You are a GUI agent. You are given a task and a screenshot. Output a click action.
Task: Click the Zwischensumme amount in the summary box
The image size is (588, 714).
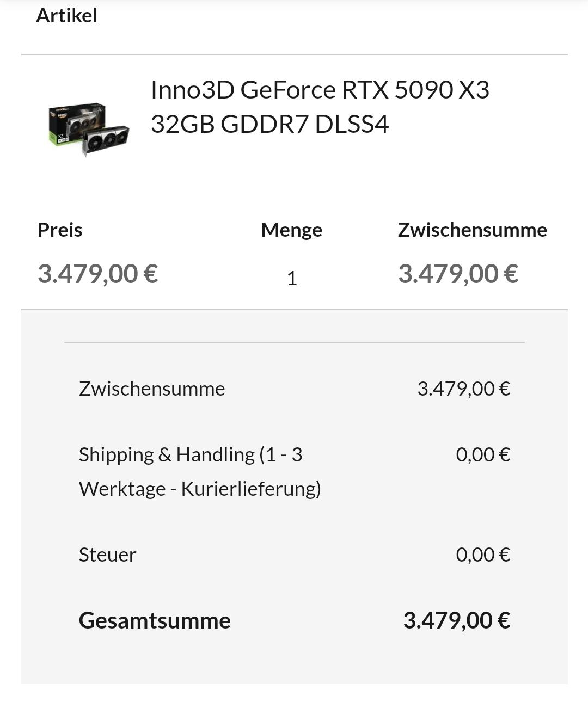pyautogui.click(x=463, y=389)
